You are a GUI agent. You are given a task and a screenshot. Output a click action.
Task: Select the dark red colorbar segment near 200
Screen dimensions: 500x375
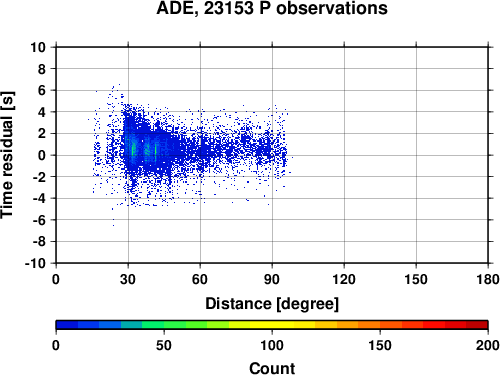coord(477,325)
